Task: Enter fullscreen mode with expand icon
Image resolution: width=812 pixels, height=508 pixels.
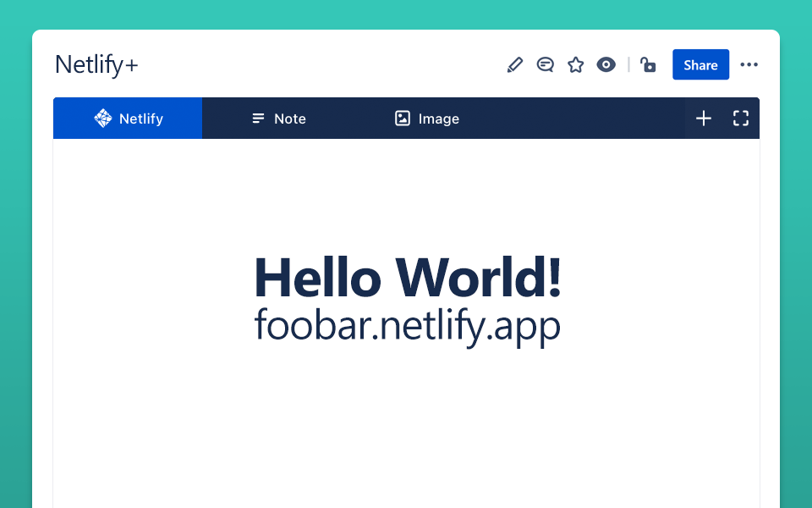Action: click(741, 119)
